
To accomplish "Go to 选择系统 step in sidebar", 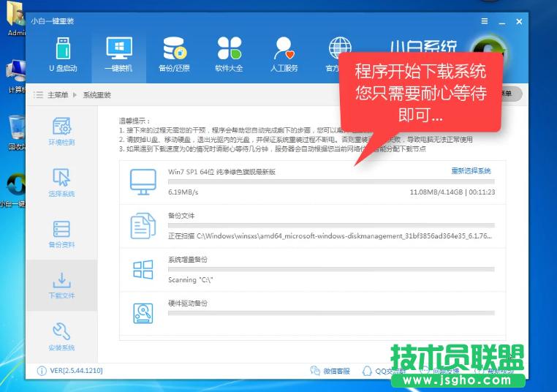I will 61,183.
